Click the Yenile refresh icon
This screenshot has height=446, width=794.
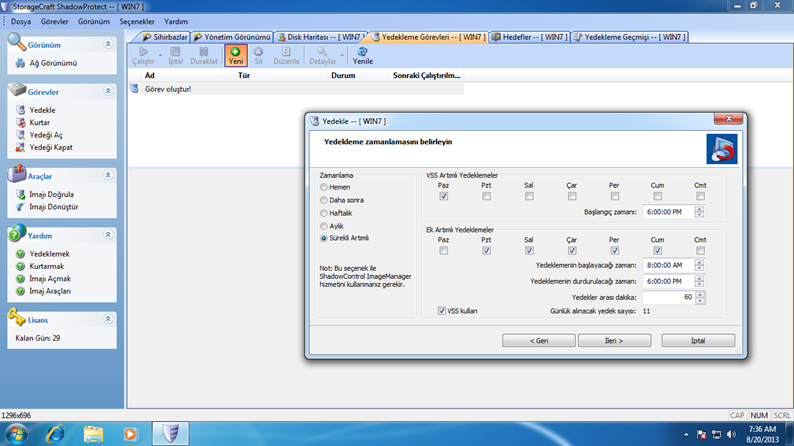363,52
